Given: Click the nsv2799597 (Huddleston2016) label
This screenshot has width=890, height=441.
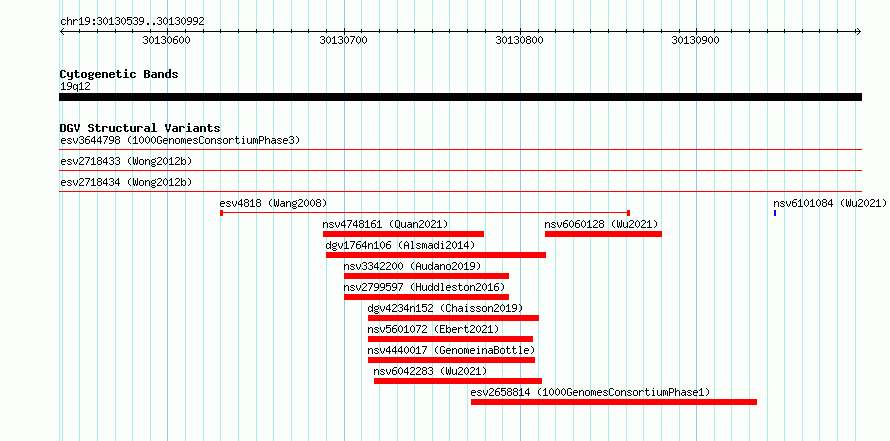Looking at the screenshot, I should click(x=424, y=287).
